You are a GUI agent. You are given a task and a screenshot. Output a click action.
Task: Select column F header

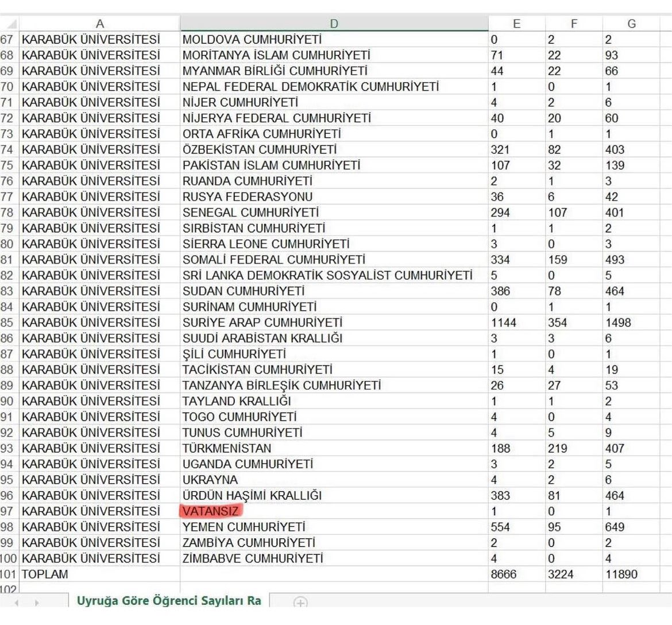[573, 24]
